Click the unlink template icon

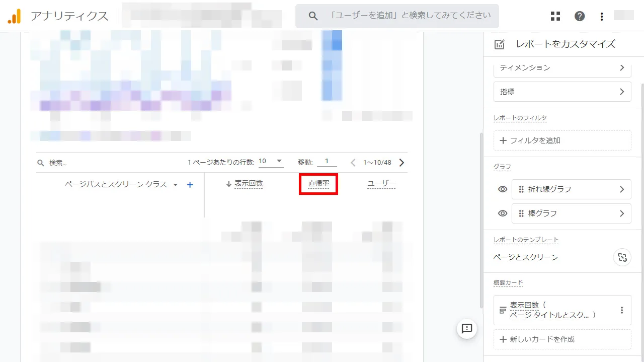(x=622, y=257)
